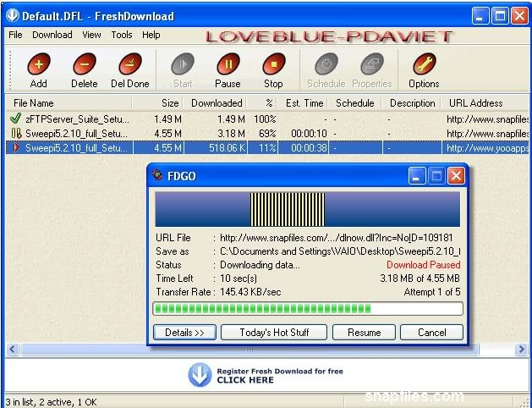Sort by the Downloaded column header

[215, 103]
